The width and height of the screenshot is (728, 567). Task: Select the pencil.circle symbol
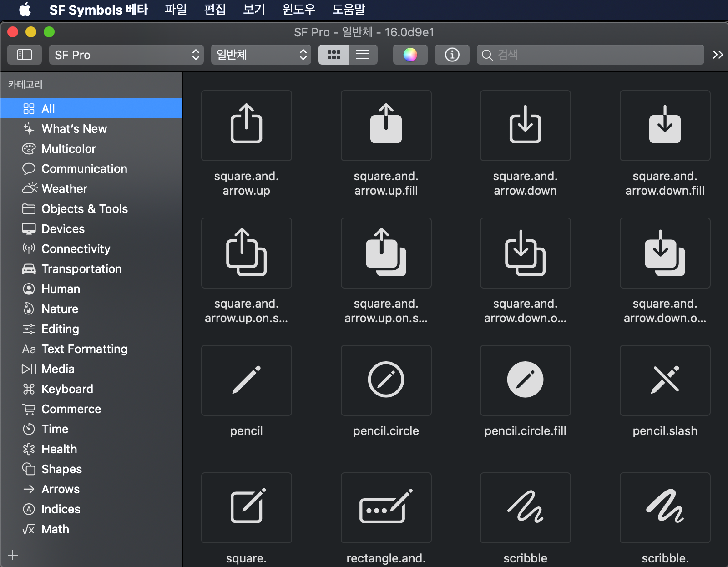[x=386, y=380]
